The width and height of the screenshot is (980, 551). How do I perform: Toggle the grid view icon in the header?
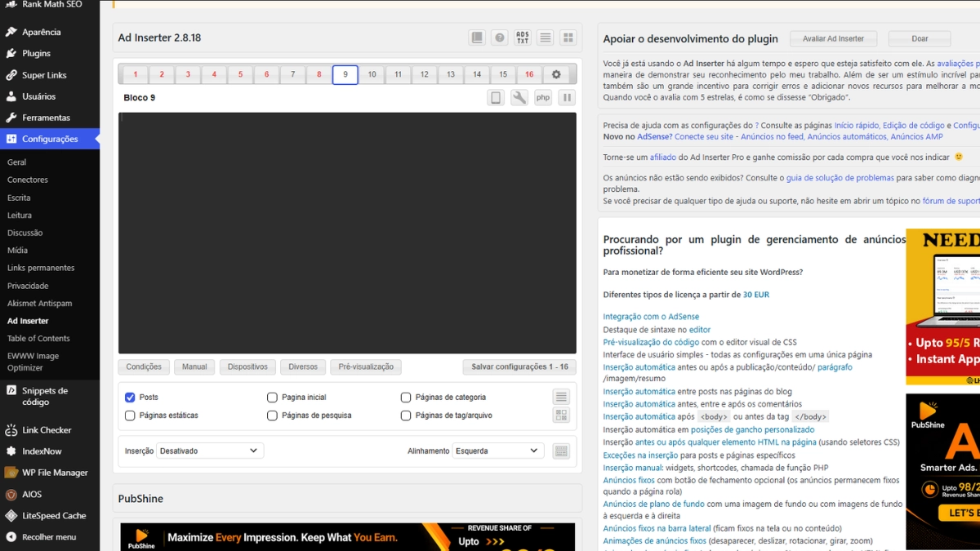click(568, 38)
